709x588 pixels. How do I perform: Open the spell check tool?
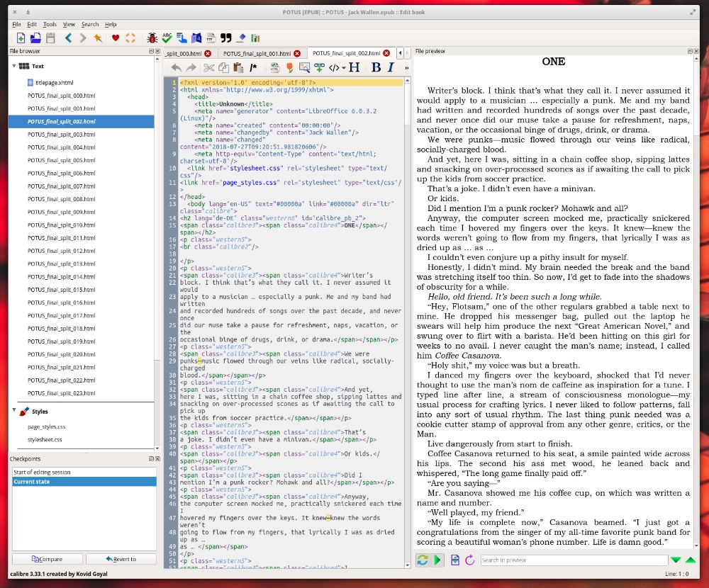[x=167, y=38]
